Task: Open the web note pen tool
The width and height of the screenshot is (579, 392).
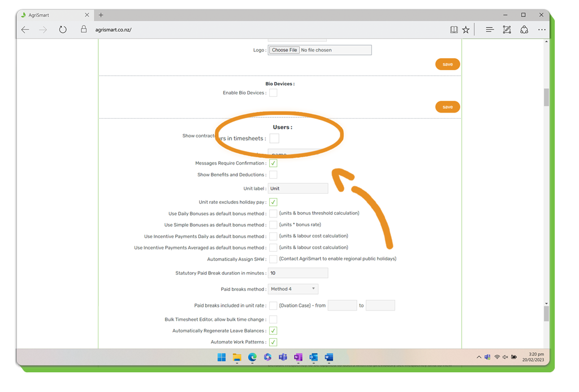Action: pyautogui.click(x=507, y=30)
